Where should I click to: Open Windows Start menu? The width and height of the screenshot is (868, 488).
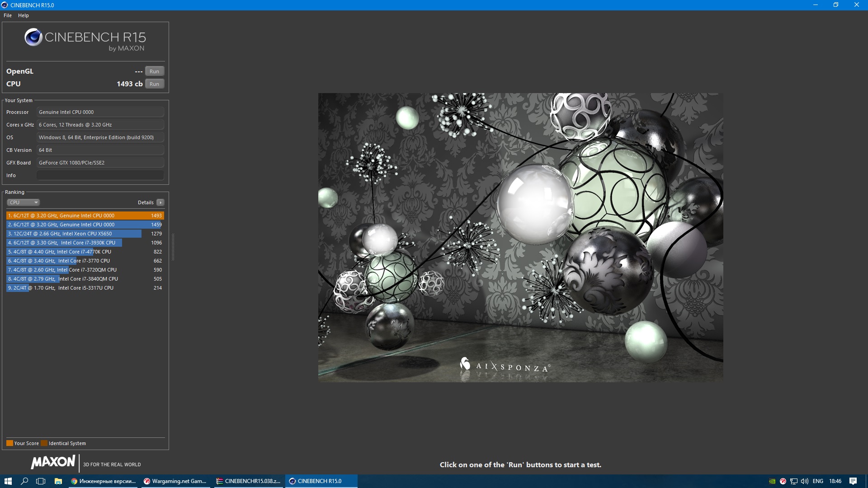(8, 481)
